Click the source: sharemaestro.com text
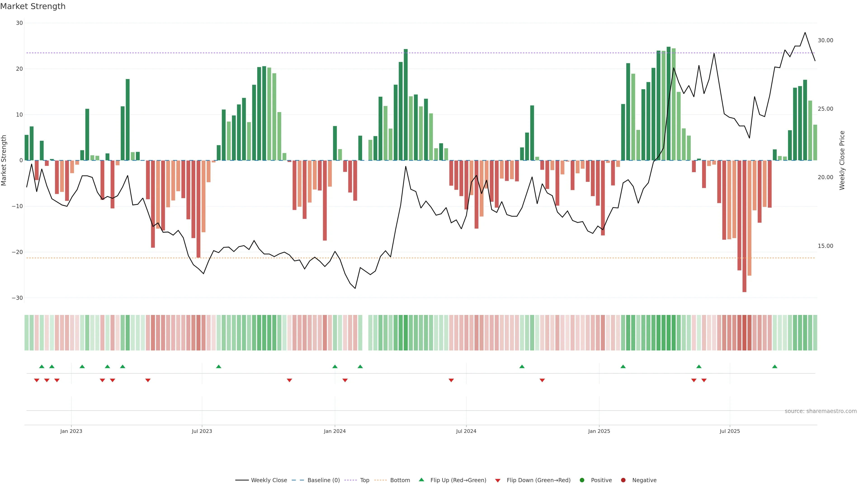The height and width of the screenshot is (488, 868). [821, 411]
